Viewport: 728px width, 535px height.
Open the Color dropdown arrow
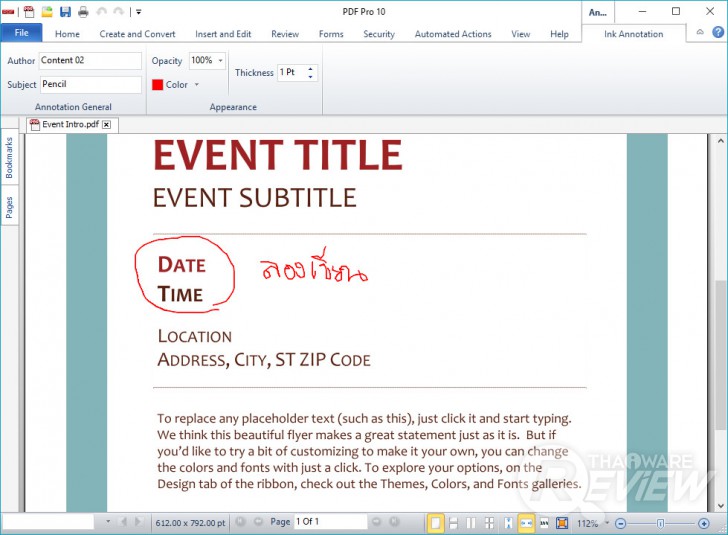tap(197, 85)
